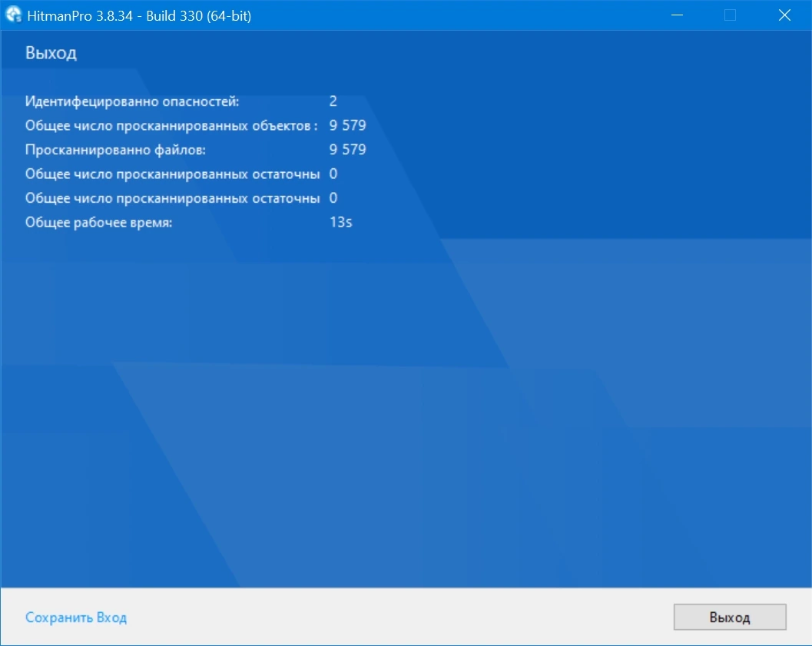Click the disabled maximize window icon
Screen dimensions: 812x646
730,15
